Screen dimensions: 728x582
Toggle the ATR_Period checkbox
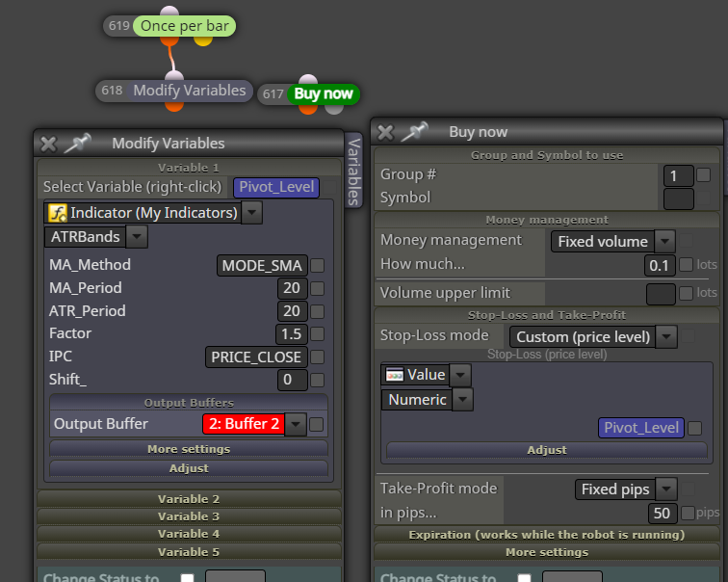318,311
